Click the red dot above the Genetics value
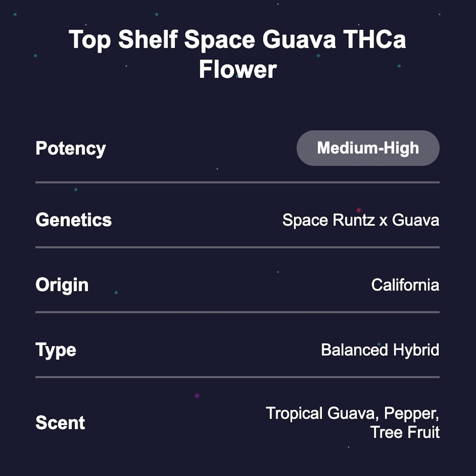This screenshot has width=476, height=476. click(x=359, y=210)
